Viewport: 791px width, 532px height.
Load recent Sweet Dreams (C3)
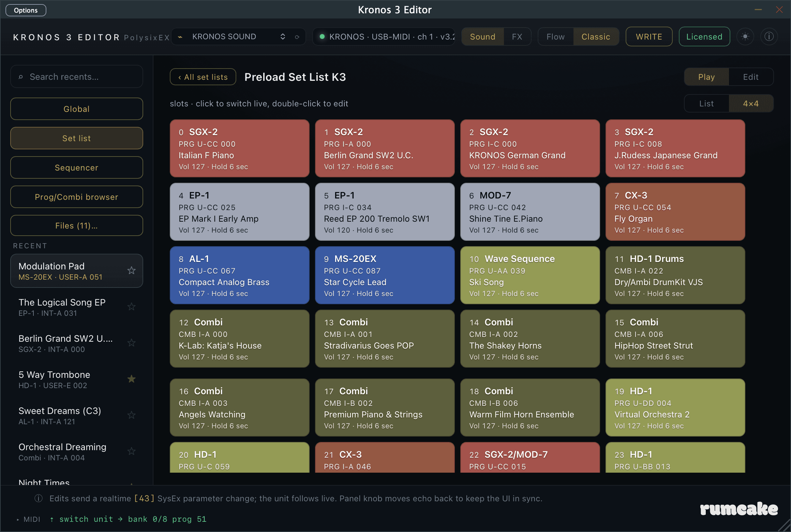[76, 415]
